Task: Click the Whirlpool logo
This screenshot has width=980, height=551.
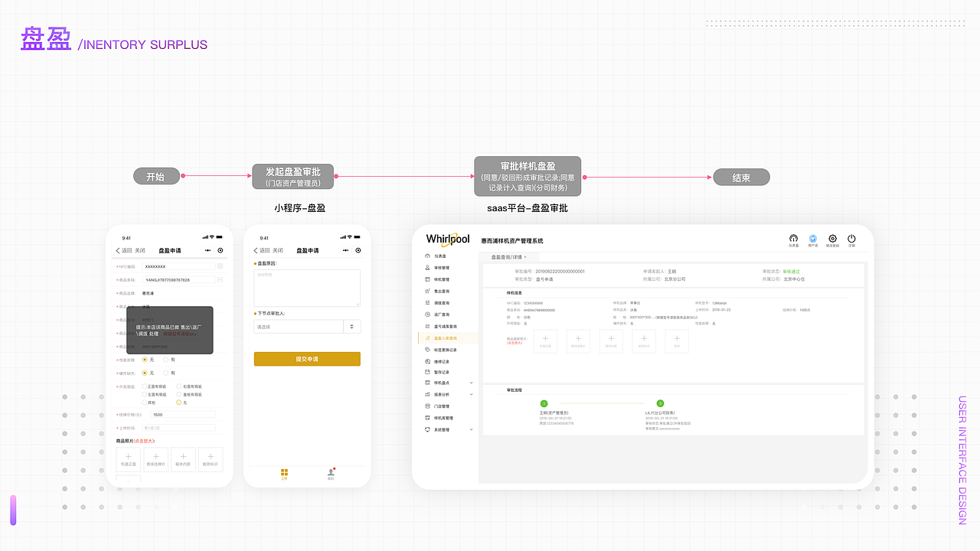Action: 448,240
